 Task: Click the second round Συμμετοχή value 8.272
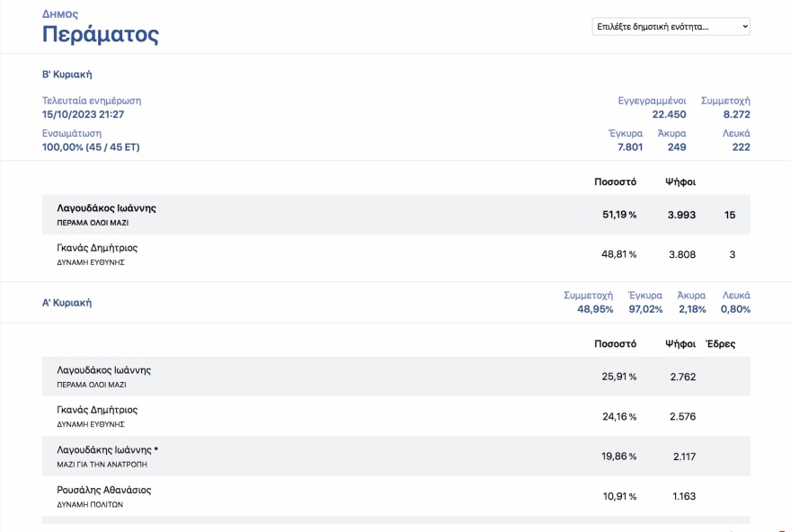pos(736,115)
